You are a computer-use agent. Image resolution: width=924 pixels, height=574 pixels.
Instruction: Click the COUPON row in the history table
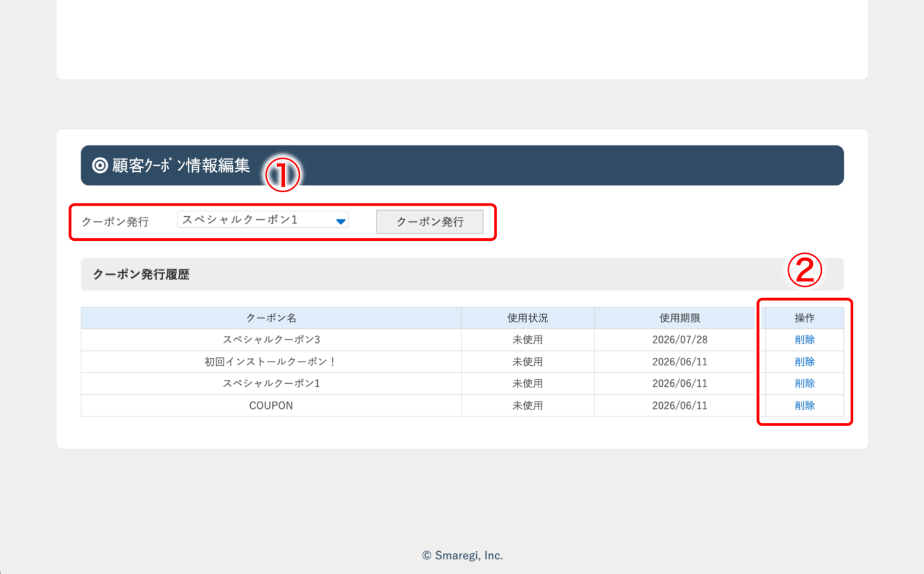[x=271, y=405]
